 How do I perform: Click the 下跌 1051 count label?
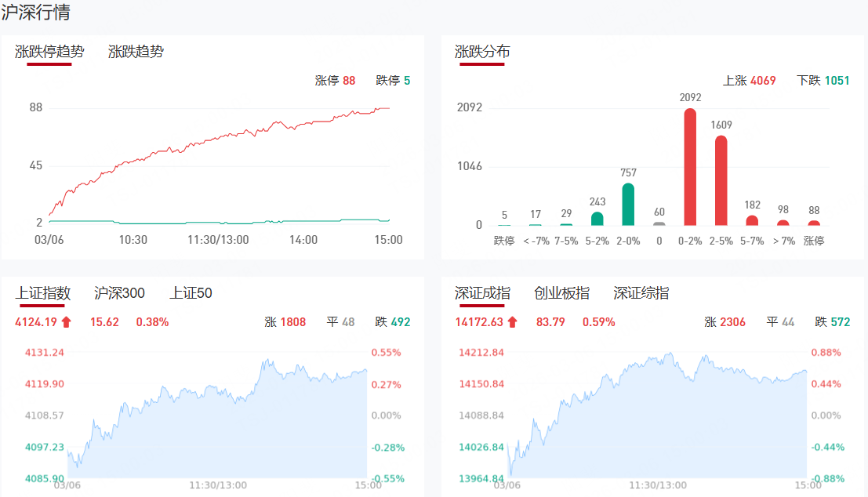click(823, 81)
